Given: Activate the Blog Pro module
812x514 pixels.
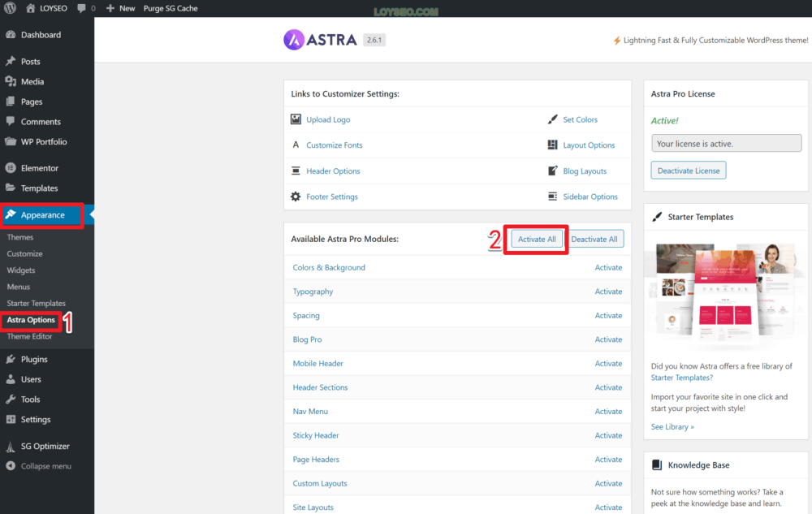Looking at the screenshot, I should [x=608, y=339].
